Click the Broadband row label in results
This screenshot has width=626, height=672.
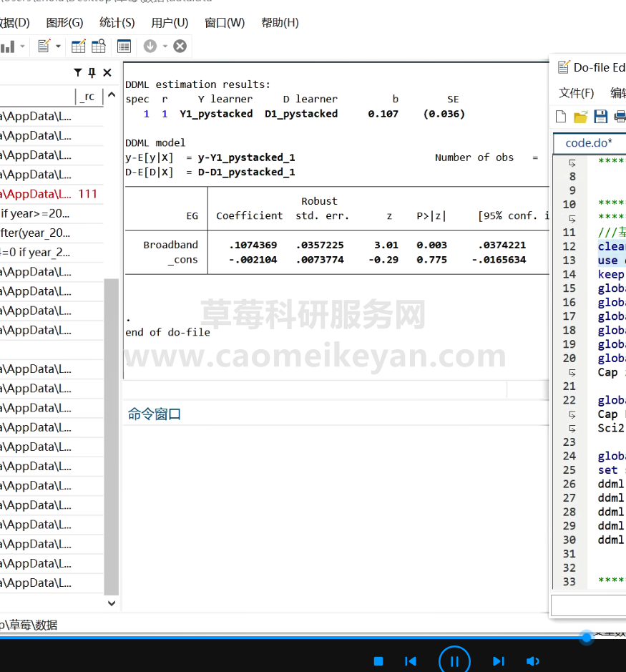click(x=170, y=245)
